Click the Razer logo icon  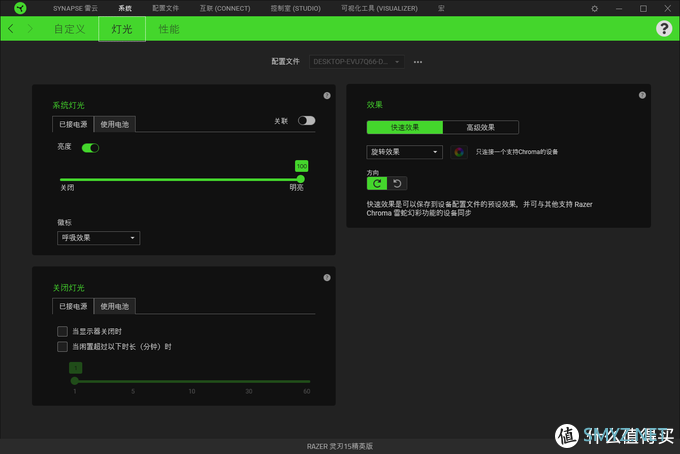tap(20, 8)
